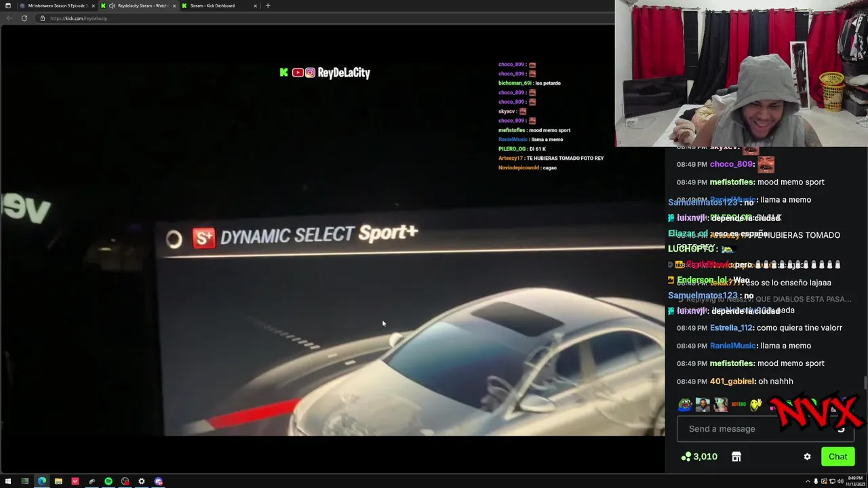Open the red pocket app in taskbar
Viewport: 868px width, 488px height.
tap(75, 481)
